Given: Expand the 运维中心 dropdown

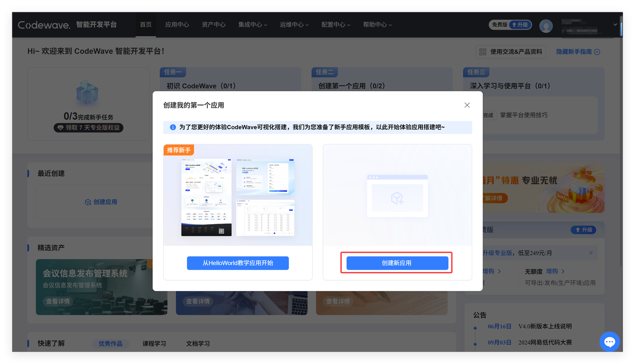Looking at the screenshot, I should click(x=294, y=25).
